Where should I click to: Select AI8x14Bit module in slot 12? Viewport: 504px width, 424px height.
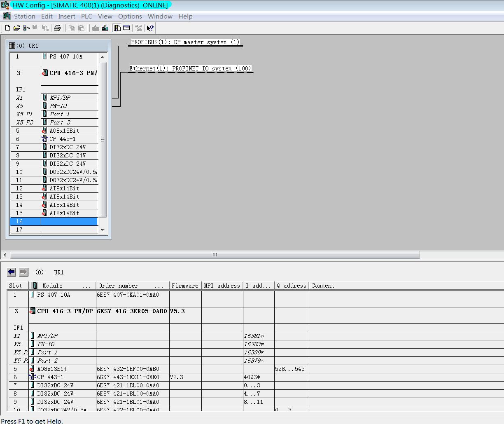64,188
